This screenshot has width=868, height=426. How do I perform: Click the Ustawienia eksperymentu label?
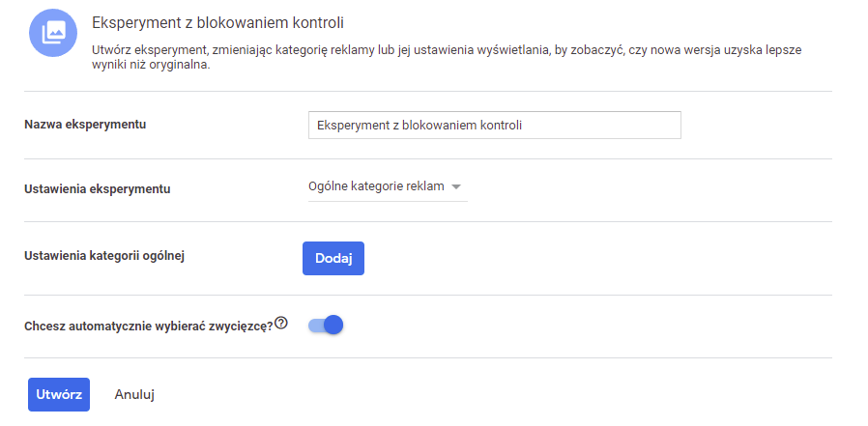click(x=97, y=188)
